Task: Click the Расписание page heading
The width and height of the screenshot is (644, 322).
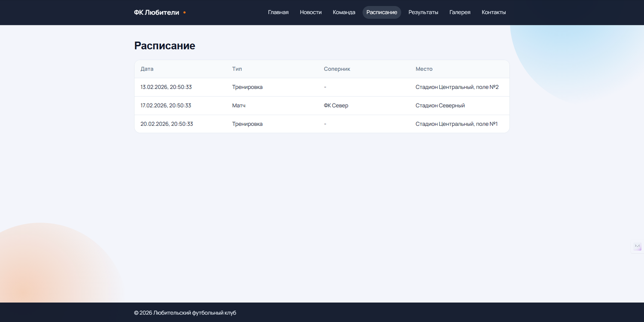Action: coord(165,46)
